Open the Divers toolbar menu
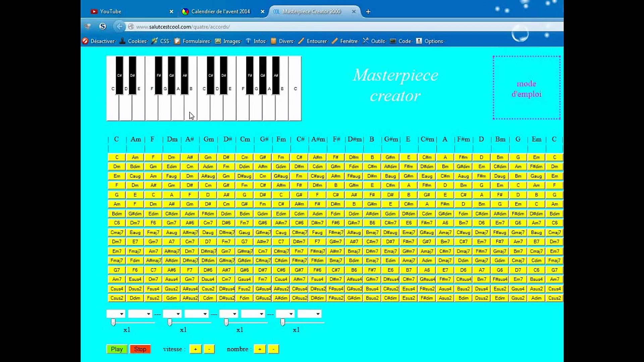This screenshot has width=644, height=362. (x=282, y=41)
